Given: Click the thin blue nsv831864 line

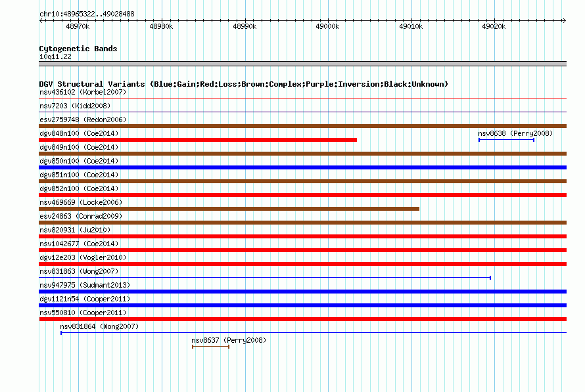Looking at the screenshot, I should [314, 333].
